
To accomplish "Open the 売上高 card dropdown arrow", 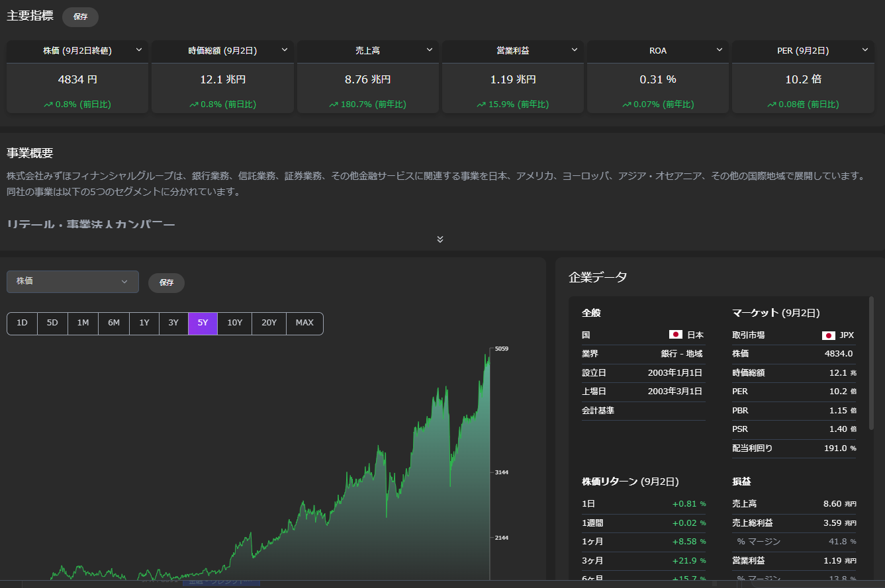I will [x=430, y=50].
